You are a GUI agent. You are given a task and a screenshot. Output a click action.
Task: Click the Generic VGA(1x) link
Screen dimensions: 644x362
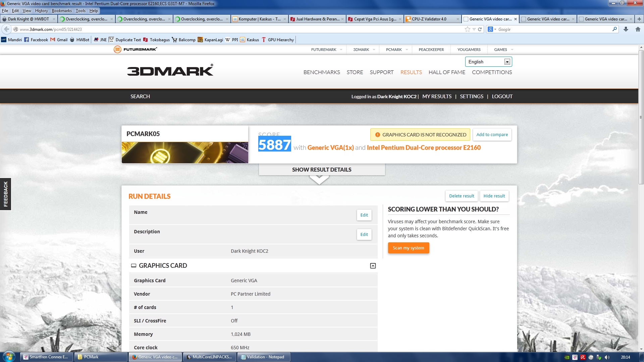click(330, 148)
